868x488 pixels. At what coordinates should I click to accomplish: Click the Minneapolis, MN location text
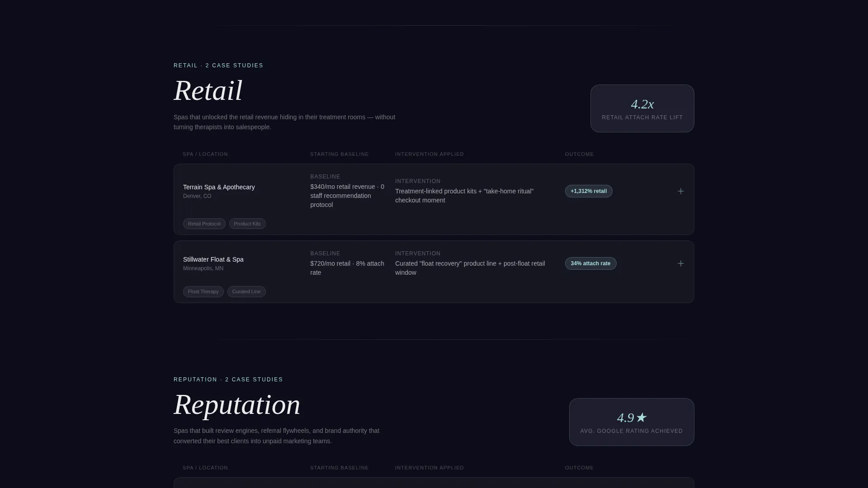tap(203, 268)
